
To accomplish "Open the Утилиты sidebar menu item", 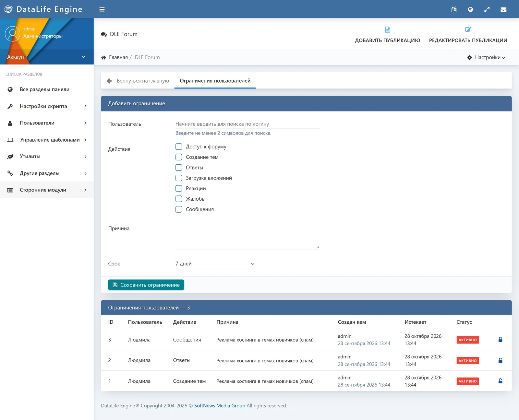I will click(x=47, y=157).
